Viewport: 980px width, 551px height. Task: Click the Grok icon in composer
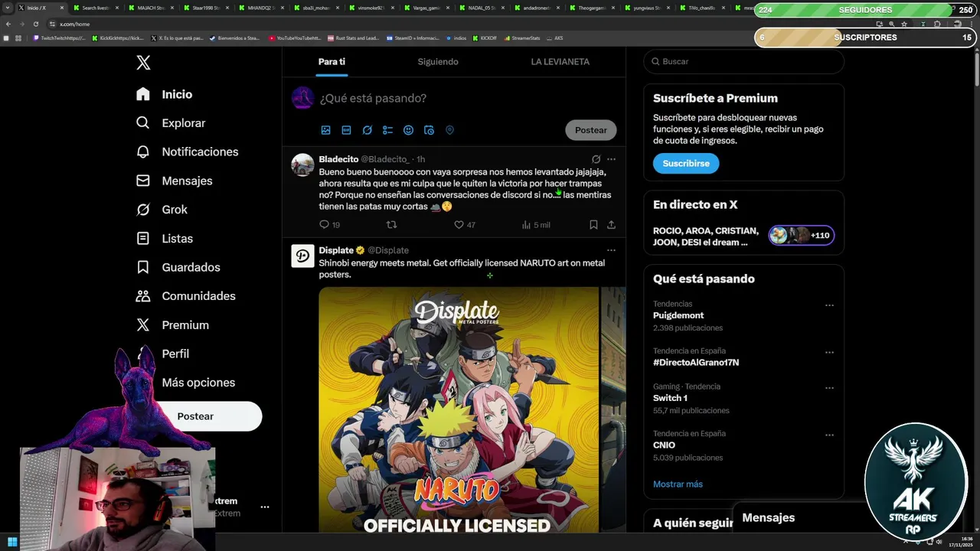point(367,130)
